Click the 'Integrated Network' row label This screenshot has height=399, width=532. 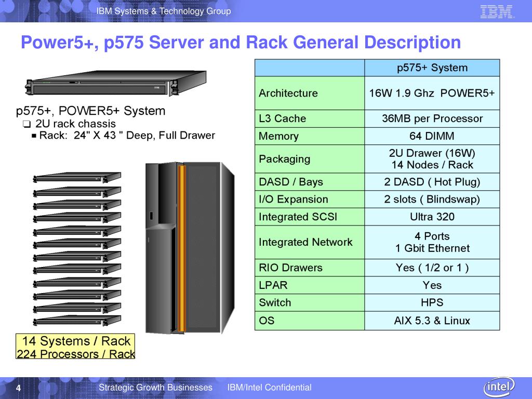tap(310, 242)
